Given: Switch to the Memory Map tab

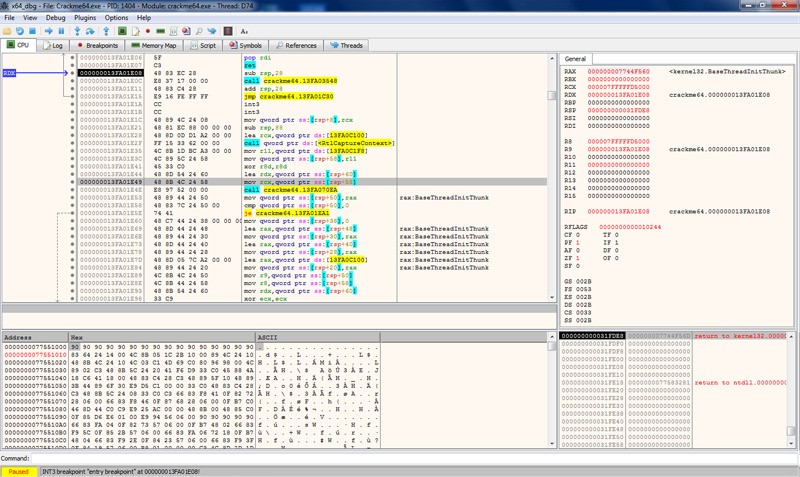Looking at the screenshot, I should [154, 45].
